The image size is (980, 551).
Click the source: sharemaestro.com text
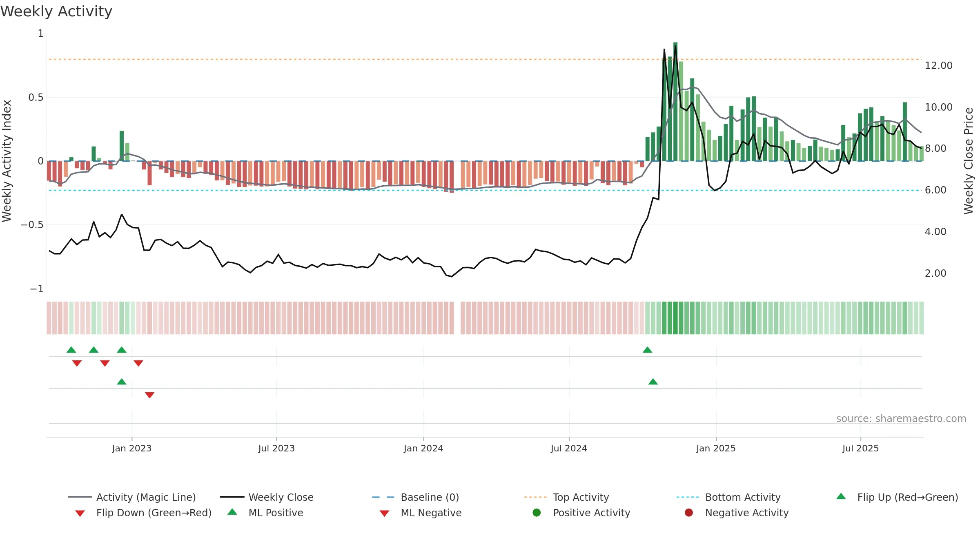click(901, 418)
